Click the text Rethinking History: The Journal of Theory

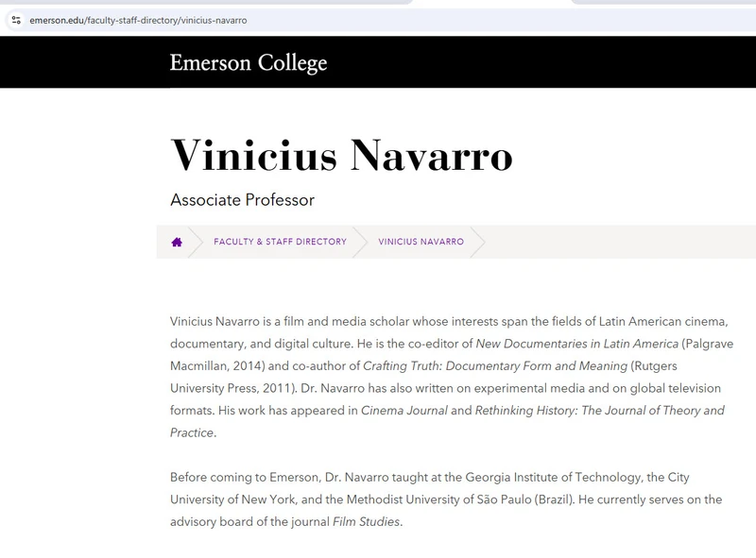tap(587, 410)
